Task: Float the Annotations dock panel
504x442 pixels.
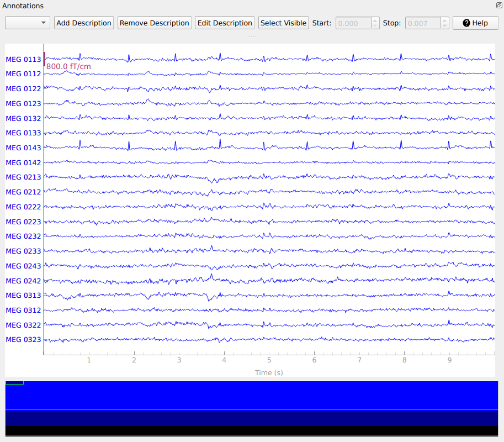Action: point(498,5)
